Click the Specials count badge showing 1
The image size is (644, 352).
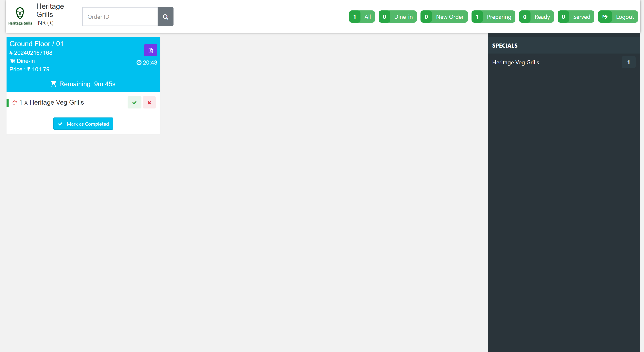coord(628,63)
